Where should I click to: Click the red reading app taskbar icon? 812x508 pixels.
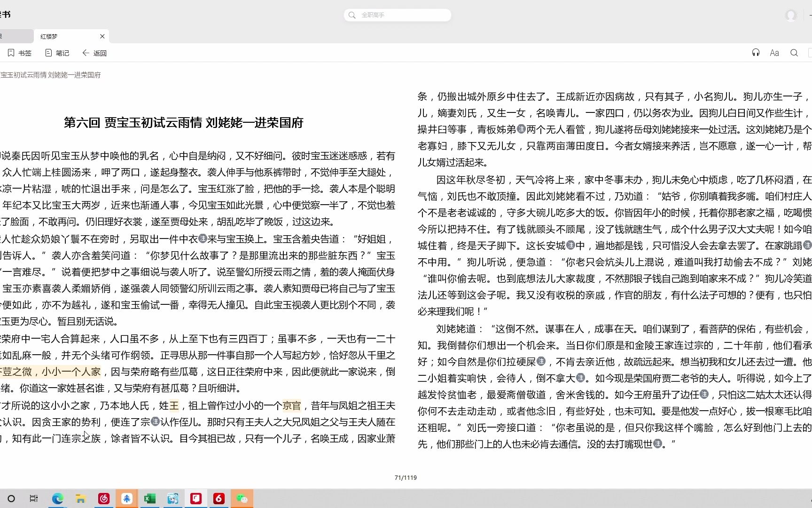click(x=196, y=499)
